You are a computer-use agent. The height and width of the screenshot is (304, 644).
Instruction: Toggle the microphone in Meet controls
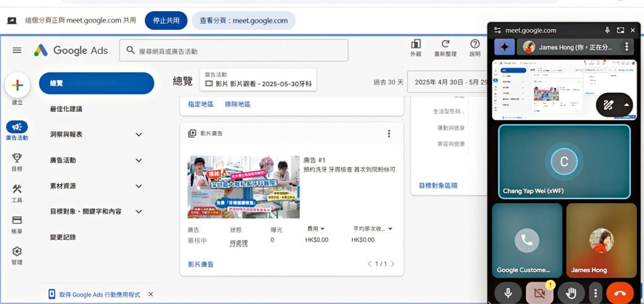click(508, 293)
